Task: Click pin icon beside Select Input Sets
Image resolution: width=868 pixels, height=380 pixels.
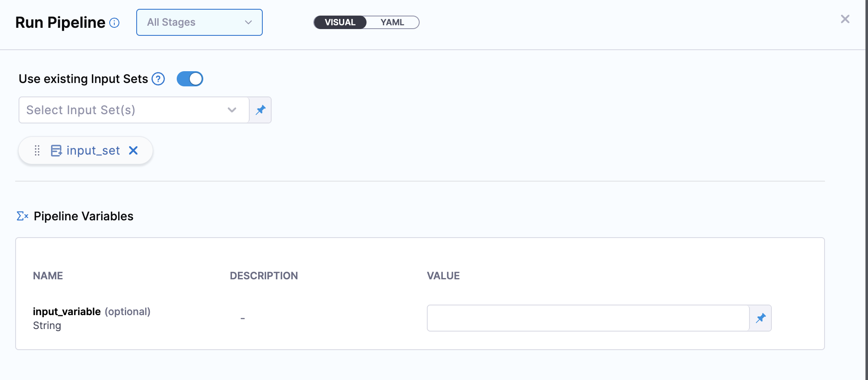Action: tap(261, 110)
